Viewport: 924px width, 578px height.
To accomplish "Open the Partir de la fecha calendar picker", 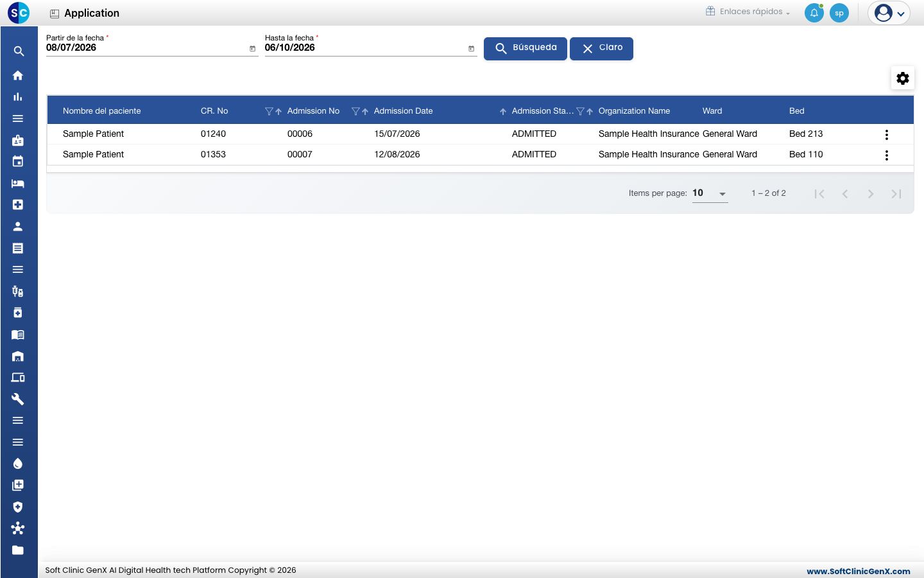I will (252, 49).
